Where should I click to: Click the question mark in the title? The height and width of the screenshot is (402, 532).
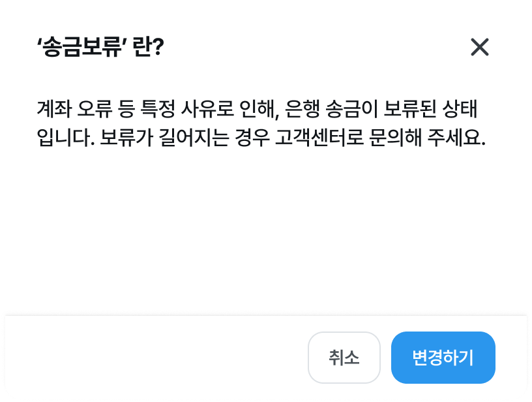tap(157, 48)
